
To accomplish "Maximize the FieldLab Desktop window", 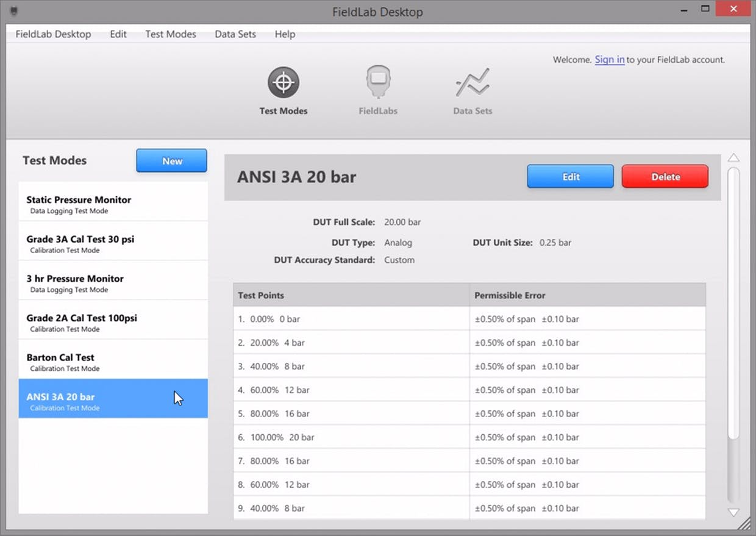I will click(x=705, y=9).
